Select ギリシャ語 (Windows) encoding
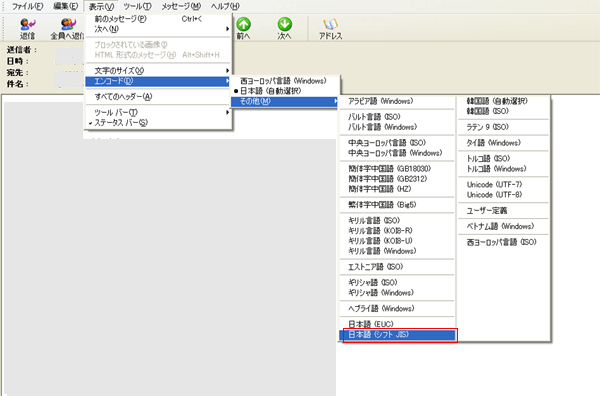 coord(397,293)
